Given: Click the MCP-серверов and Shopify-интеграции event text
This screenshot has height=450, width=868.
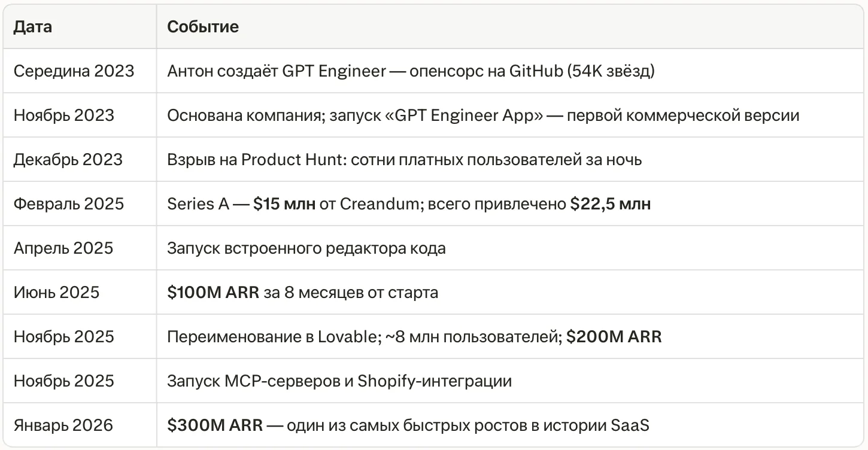Looking at the screenshot, I should pos(339,381).
